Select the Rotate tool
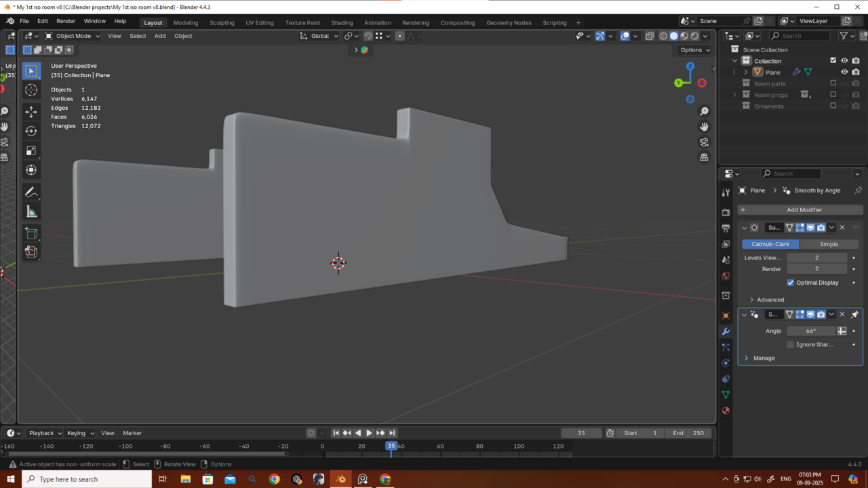 pos(31,131)
